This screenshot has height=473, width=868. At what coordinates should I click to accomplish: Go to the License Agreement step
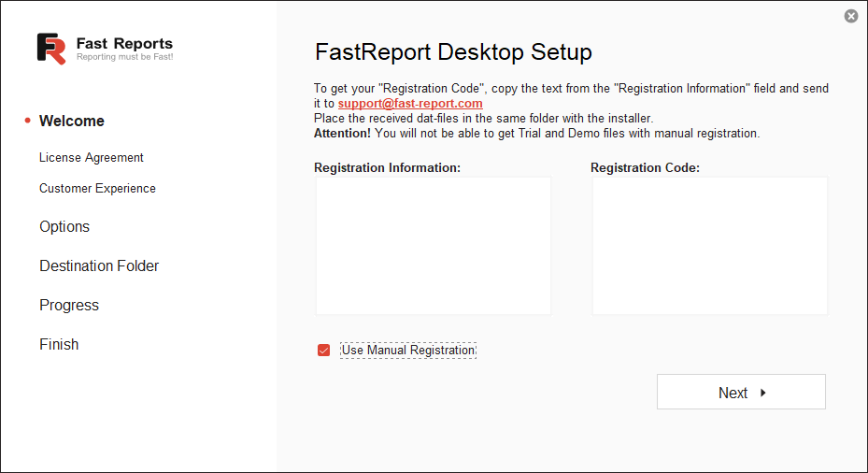[x=92, y=158]
